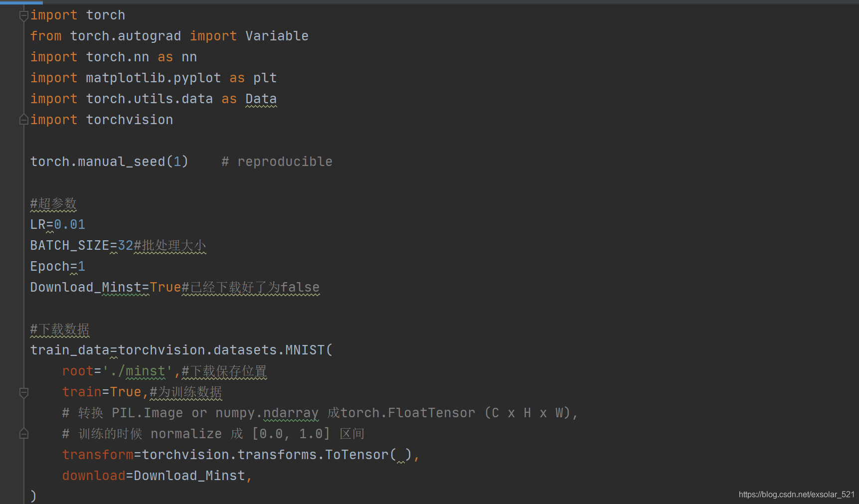
Task: Click the underlined 'Data' alias
Action: [x=261, y=99]
